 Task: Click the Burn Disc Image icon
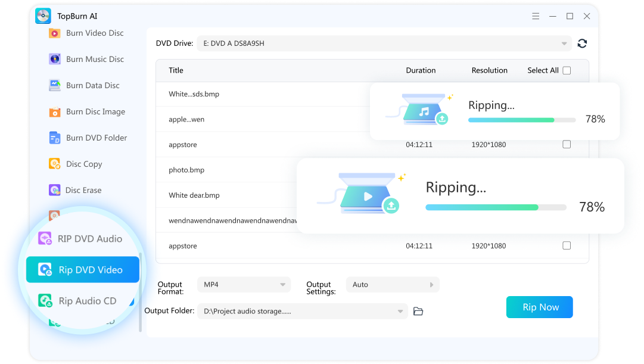[x=55, y=112]
